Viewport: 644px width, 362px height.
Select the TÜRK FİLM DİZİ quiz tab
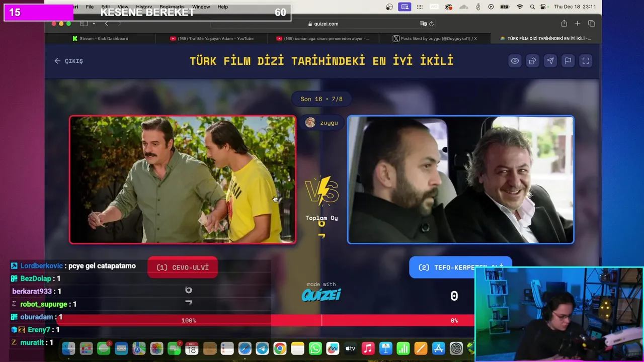pos(545,38)
